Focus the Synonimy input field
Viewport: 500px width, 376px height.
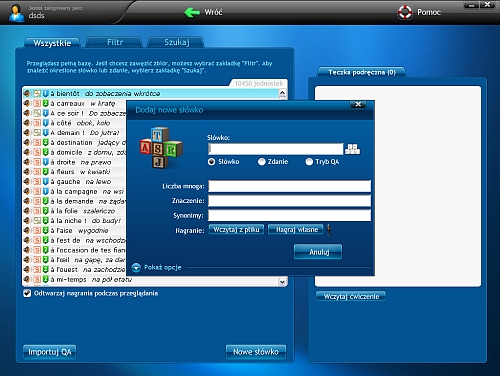point(289,215)
